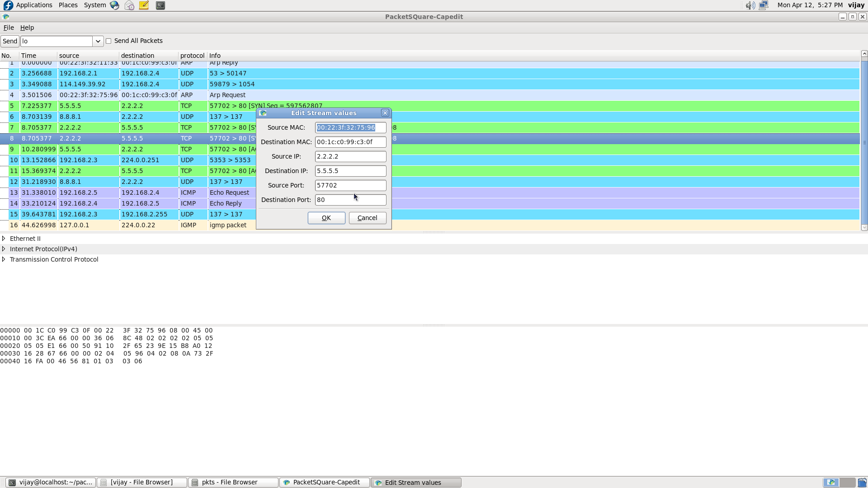
Task: Select packet 2 with info 53 > 50147
Action: click(429, 73)
